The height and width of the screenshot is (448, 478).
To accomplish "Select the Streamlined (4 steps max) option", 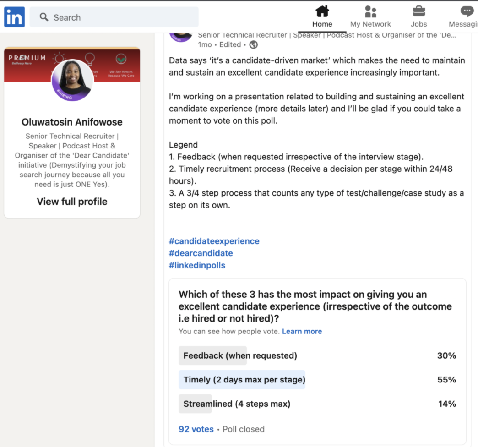I will 237,404.
